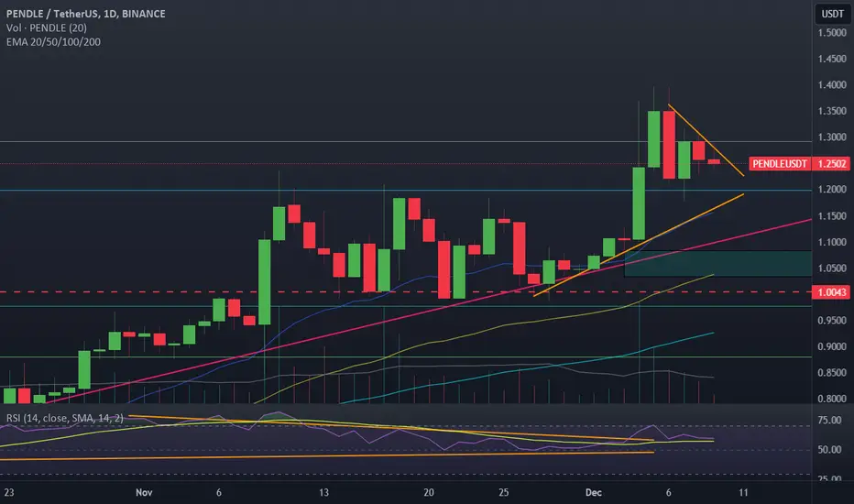Click the Dec date label on time axis
854x504 pixels.
pos(593,493)
